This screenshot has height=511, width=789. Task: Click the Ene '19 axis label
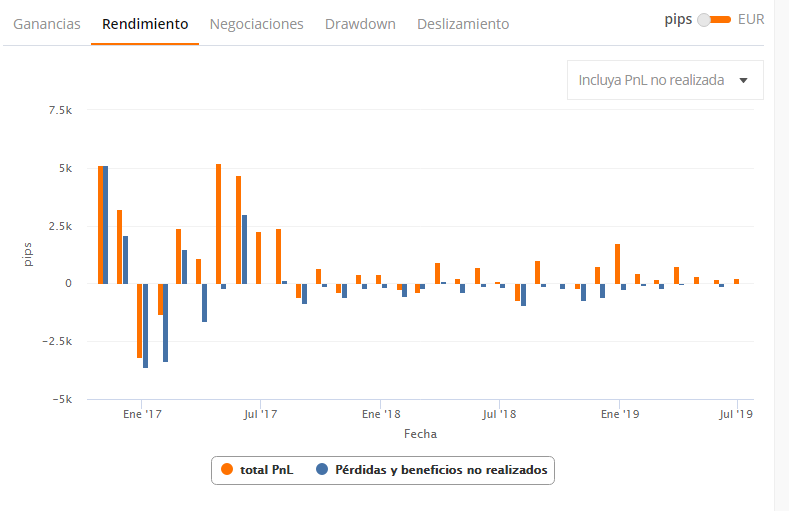pyautogui.click(x=620, y=414)
